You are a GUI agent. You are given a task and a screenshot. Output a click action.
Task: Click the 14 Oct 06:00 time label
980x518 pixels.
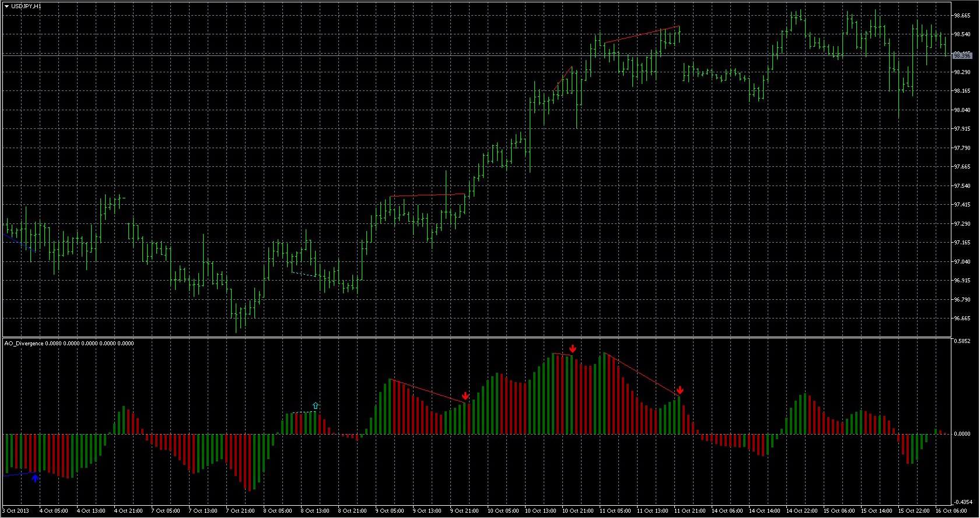pos(727,511)
